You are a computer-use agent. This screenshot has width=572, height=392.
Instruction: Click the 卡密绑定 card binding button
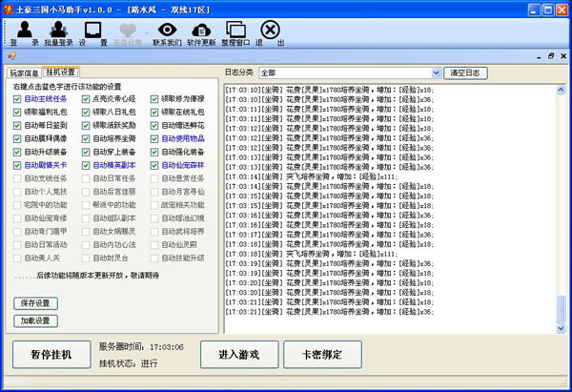(322, 355)
